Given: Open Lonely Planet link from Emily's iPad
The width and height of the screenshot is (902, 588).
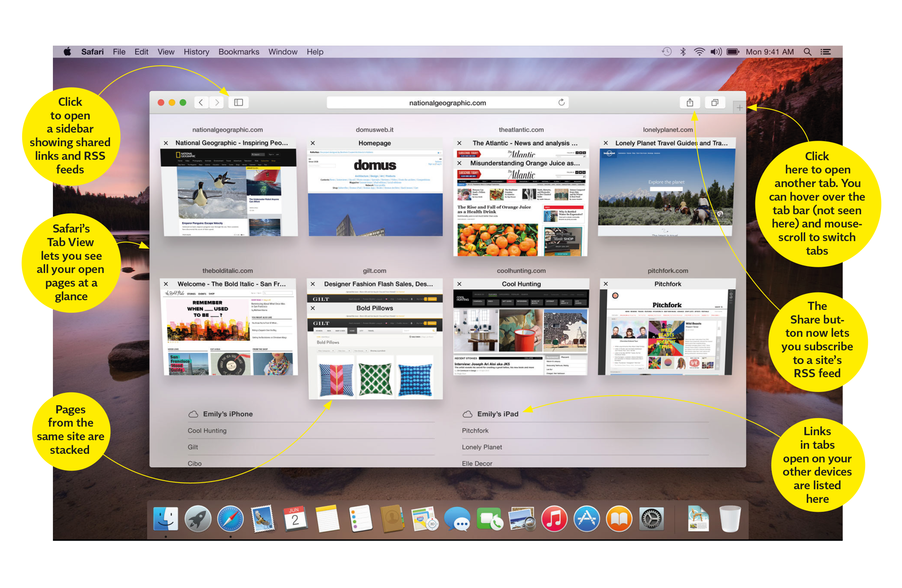Looking at the screenshot, I should tap(482, 447).
